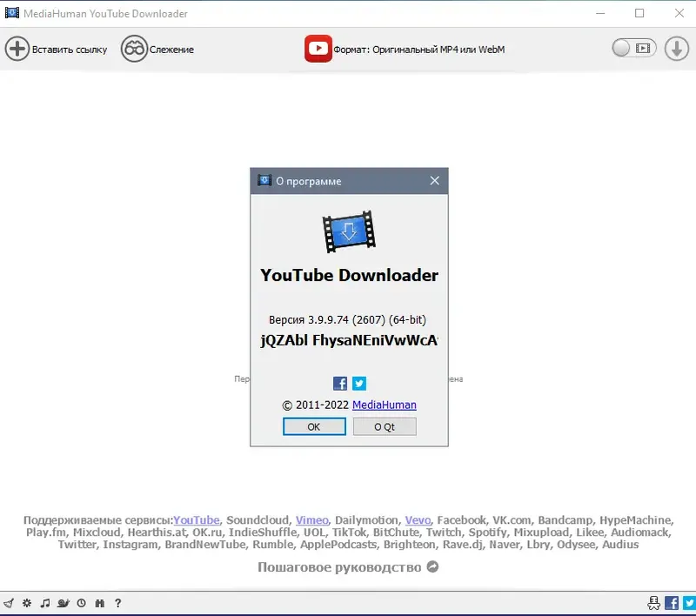696x616 pixels.
Task: Close the О программе dialog
Action: [x=434, y=181]
